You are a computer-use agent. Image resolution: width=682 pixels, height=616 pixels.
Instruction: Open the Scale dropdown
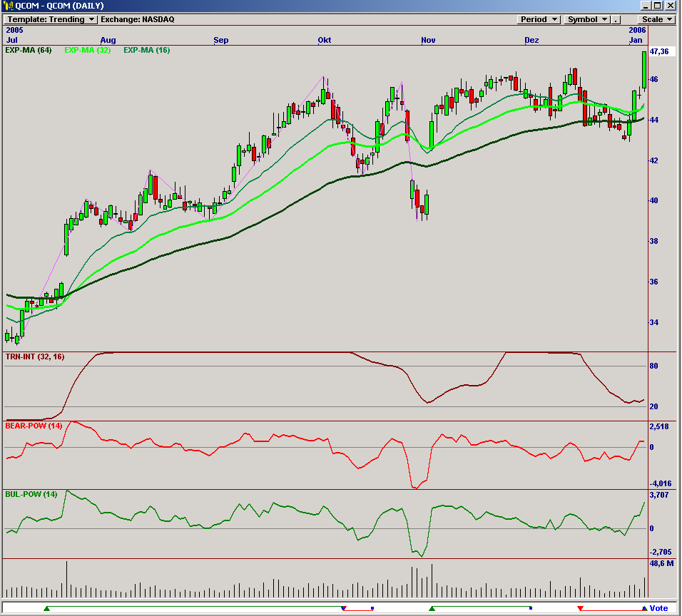(x=656, y=19)
